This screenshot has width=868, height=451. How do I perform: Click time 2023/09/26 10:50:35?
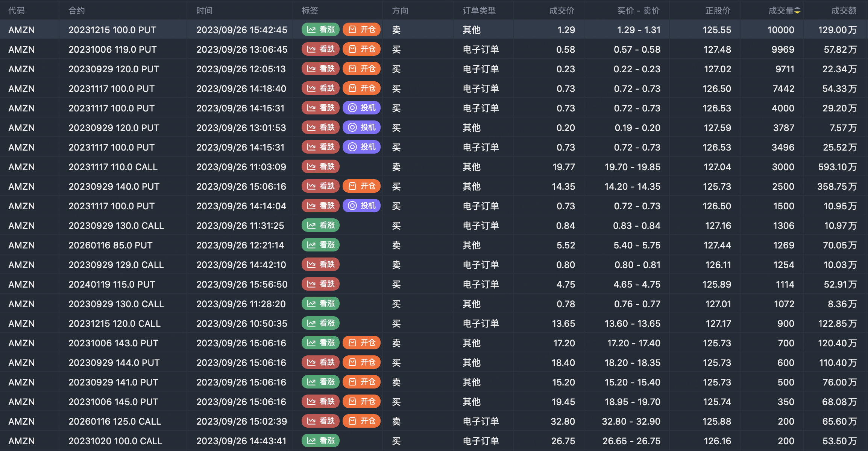242,323
